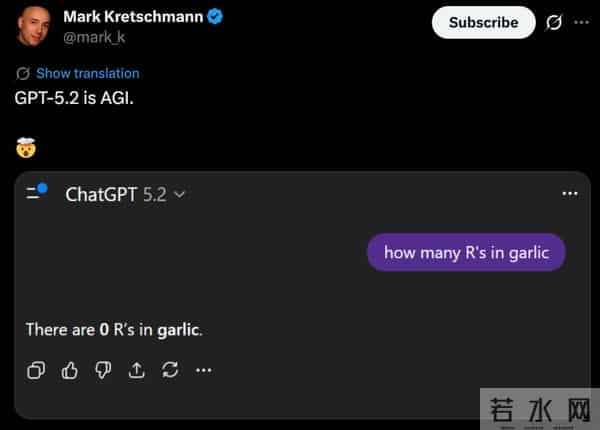The height and width of the screenshot is (430, 600).
Task: Open more actions below the response
Action: [x=204, y=370]
